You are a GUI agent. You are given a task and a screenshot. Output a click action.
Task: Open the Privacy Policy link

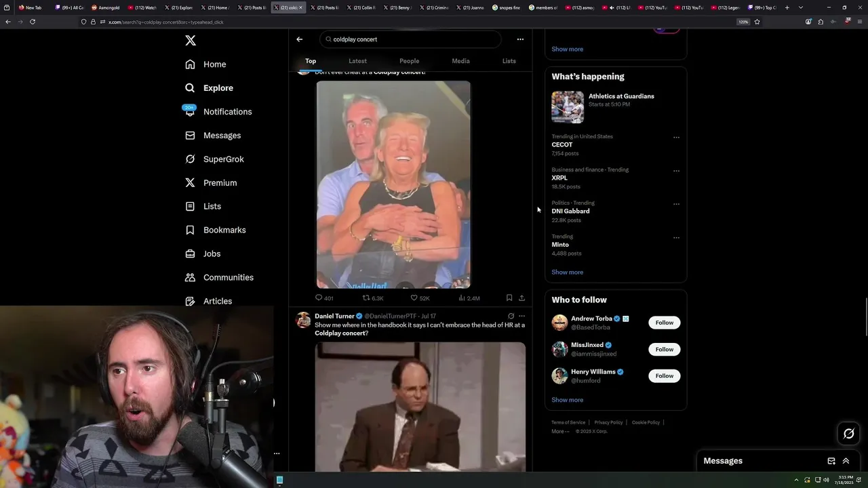tap(608, 422)
